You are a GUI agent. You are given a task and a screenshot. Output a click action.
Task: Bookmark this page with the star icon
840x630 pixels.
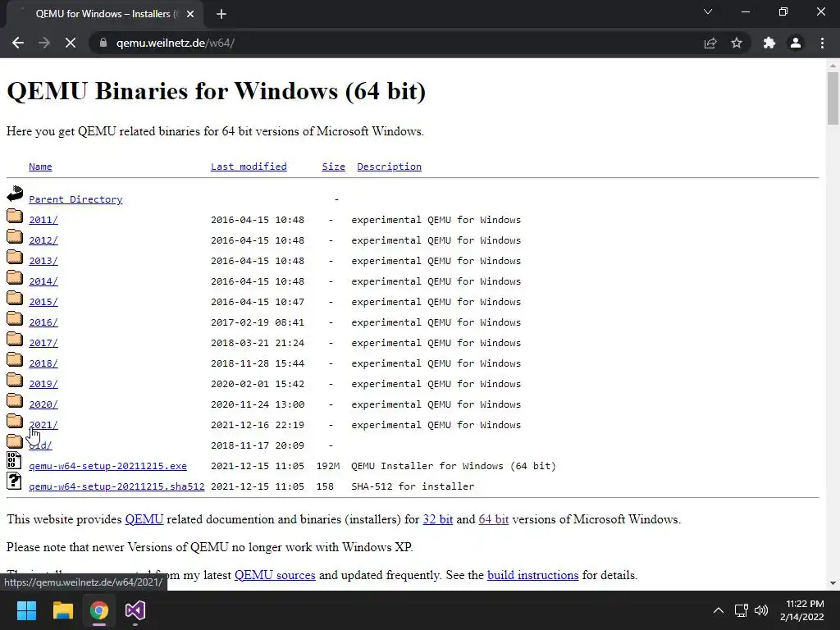pyautogui.click(x=737, y=43)
